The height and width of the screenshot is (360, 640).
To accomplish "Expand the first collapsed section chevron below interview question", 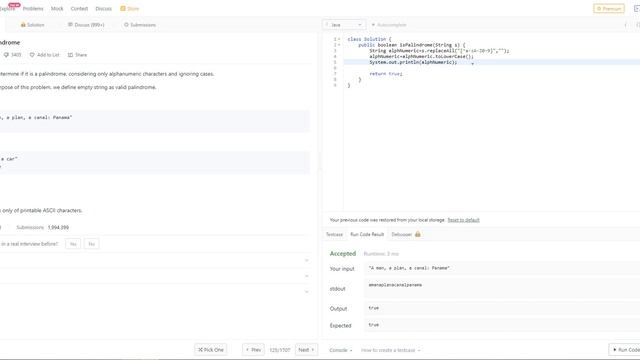I will pyautogui.click(x=307, y=260).
